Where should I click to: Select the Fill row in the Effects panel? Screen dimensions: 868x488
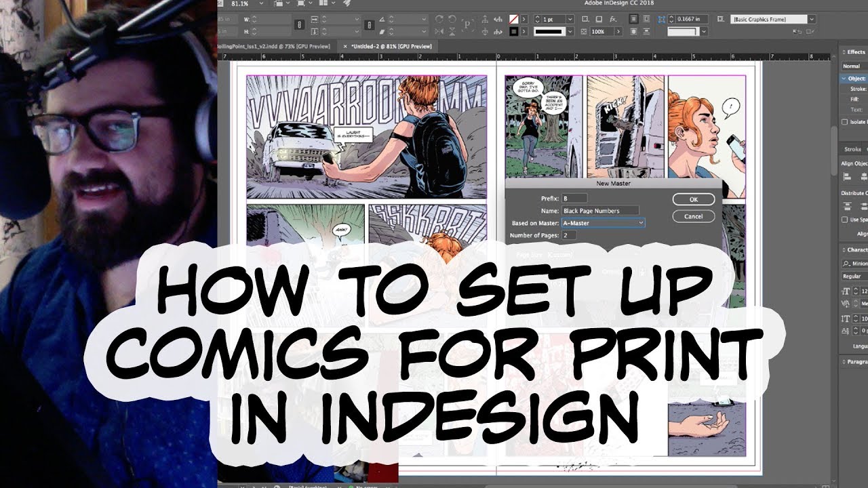(854, 99)
